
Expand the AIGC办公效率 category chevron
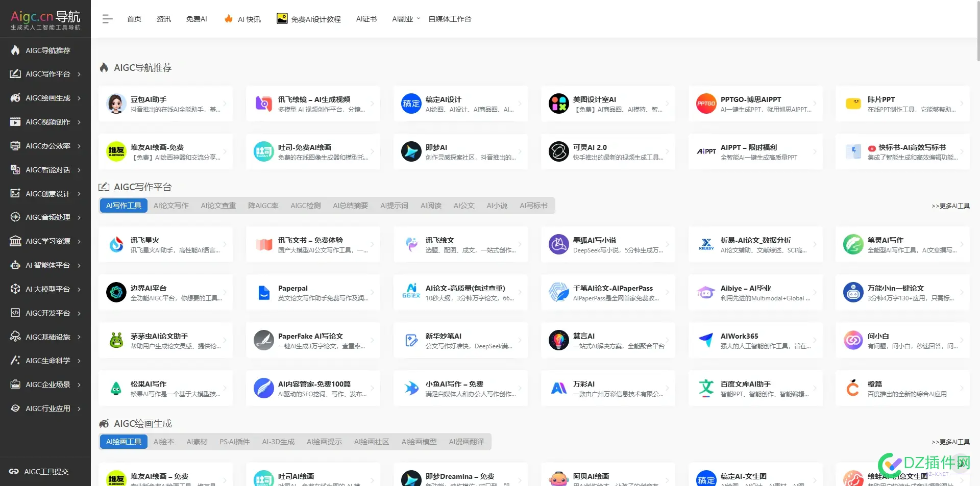[79, 145]
